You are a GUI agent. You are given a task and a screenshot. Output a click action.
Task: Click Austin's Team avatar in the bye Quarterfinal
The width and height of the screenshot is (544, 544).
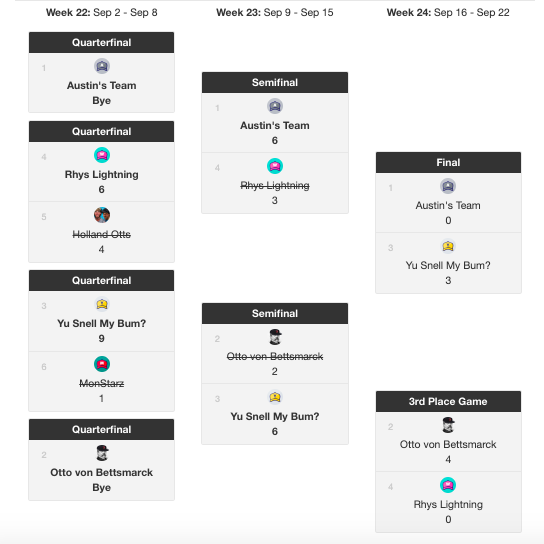tap(102, 66)
